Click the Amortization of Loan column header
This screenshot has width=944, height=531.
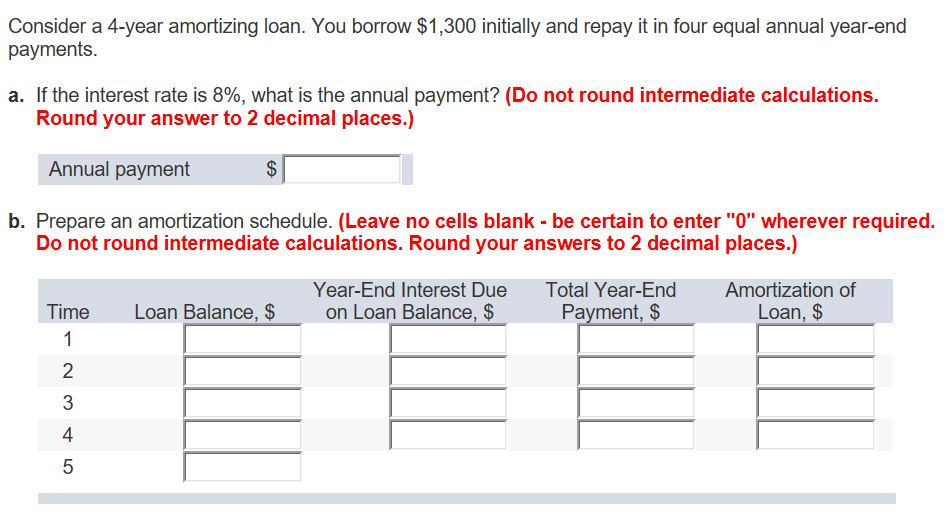[x=790, y=300]
